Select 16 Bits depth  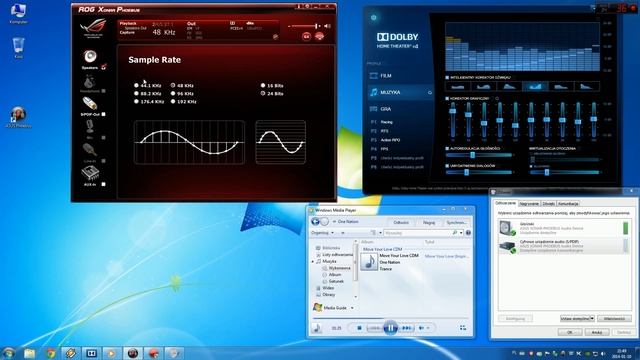point(272,86)
